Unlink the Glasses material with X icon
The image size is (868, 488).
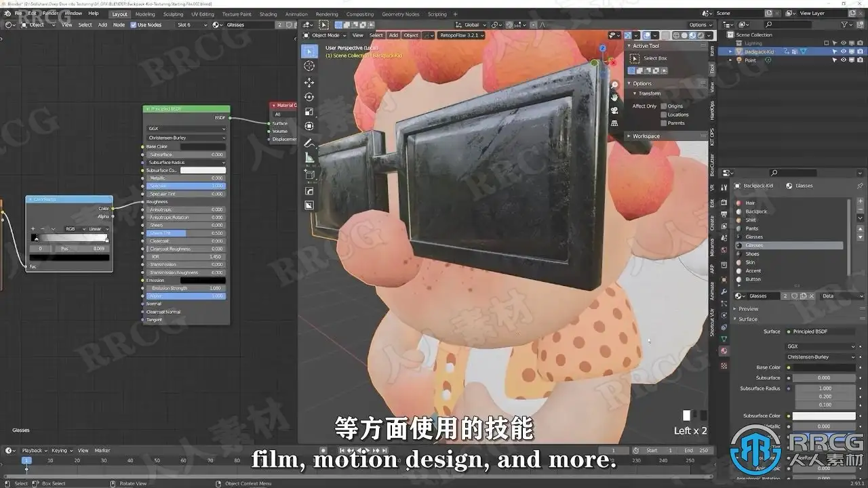coord(812,296)
